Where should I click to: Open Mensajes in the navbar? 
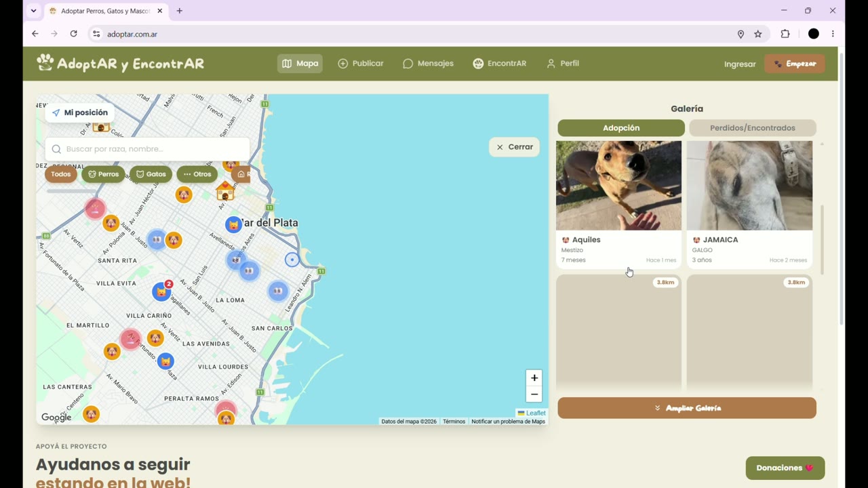pyautogui.click(x=428, y=63)
